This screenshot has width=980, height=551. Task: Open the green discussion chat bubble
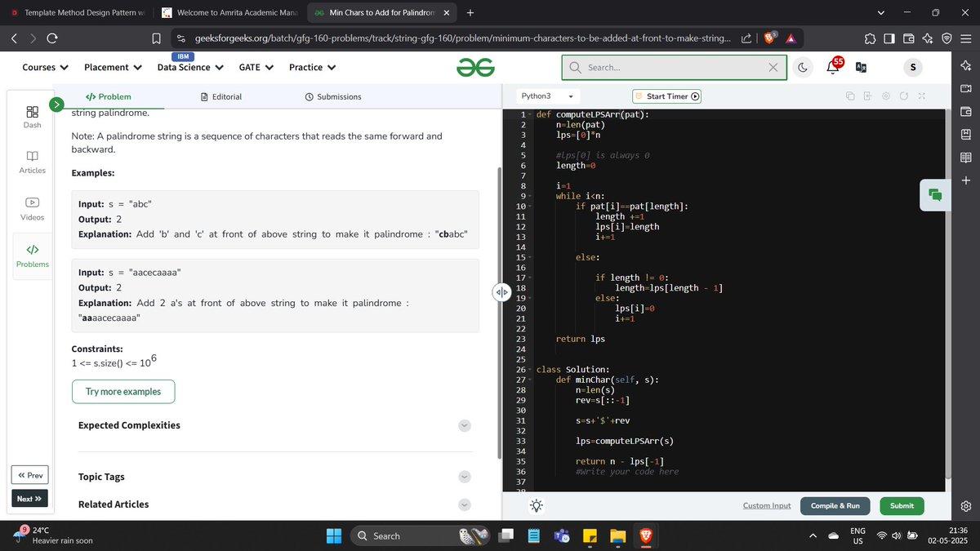[x=934, y=195]
